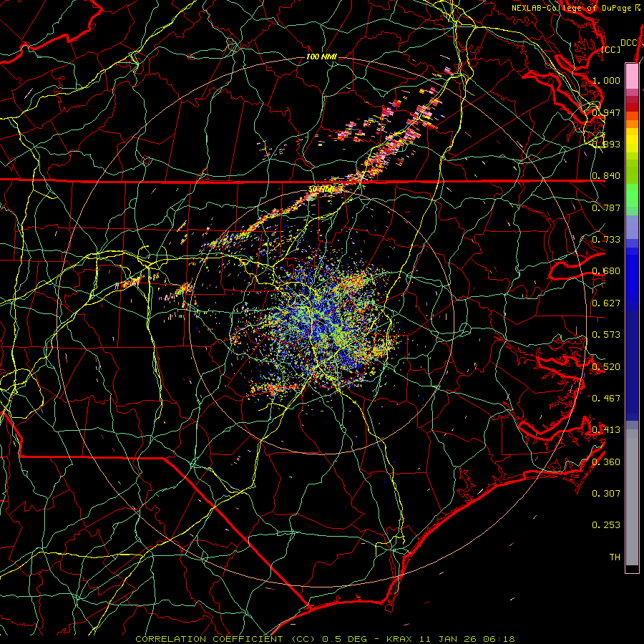Click the 0.627 legend value

(x=606, y=303)
